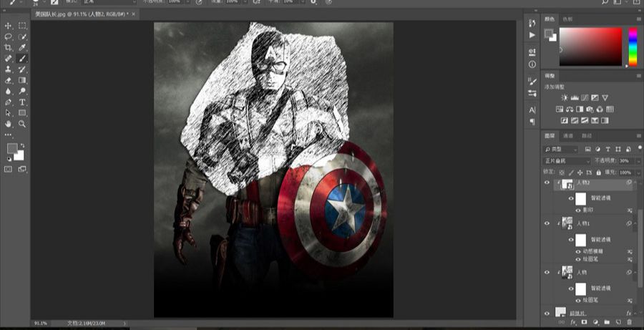Add a Levels adjustment
The width and height of the screenshot is (644, 330).
[575, 98]
